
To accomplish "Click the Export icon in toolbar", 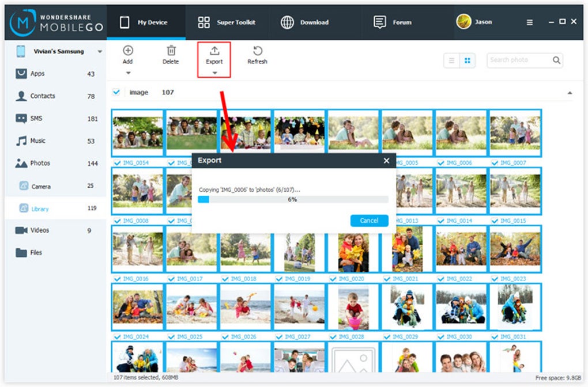I will 214,50.
